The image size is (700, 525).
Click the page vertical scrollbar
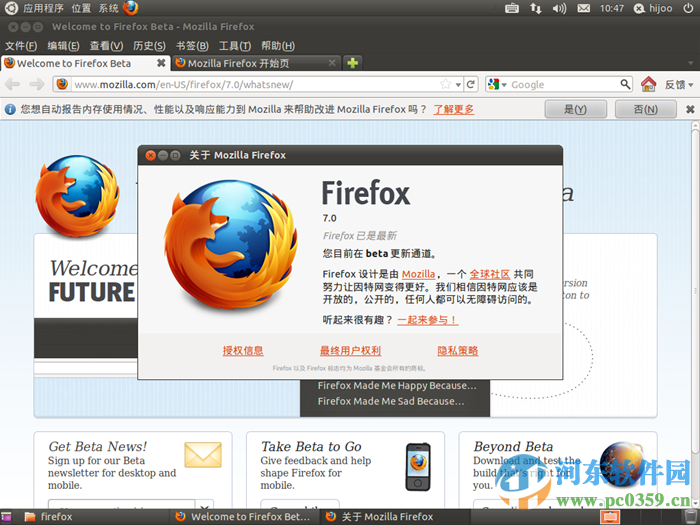pos(695,291)
